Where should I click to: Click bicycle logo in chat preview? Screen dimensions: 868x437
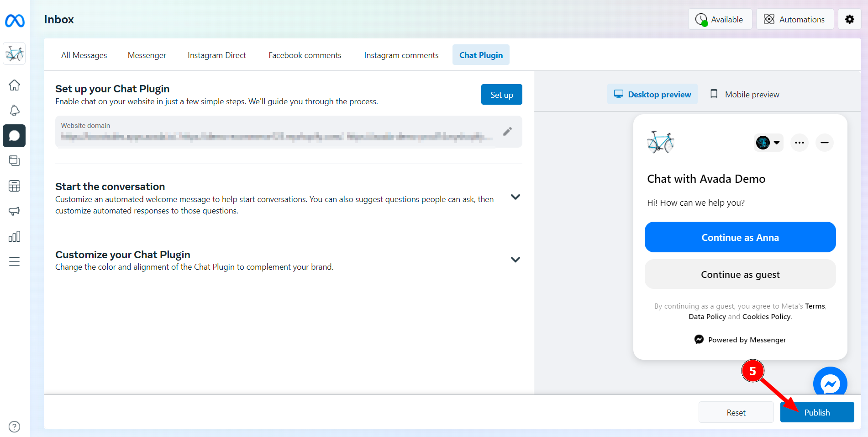(661, 142)
